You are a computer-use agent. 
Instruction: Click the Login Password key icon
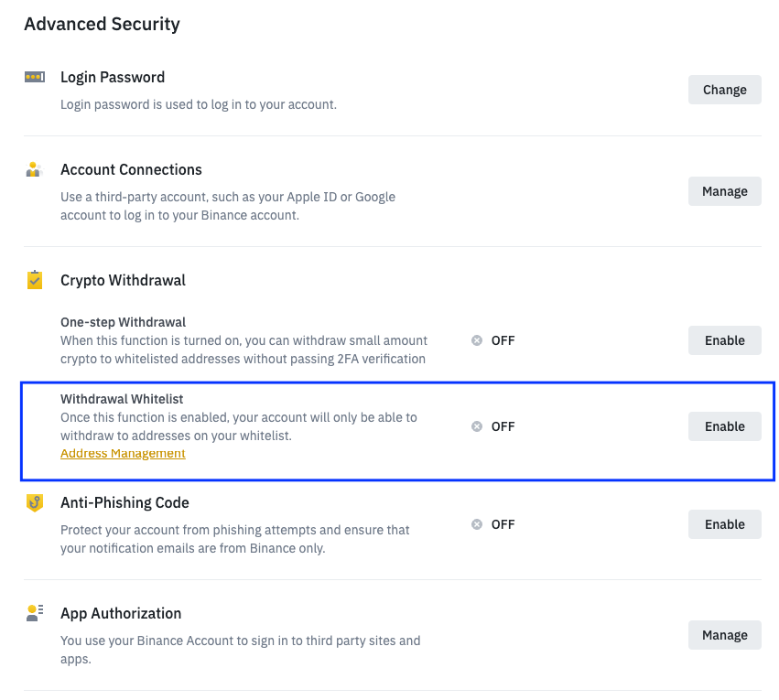click(35, 77)
